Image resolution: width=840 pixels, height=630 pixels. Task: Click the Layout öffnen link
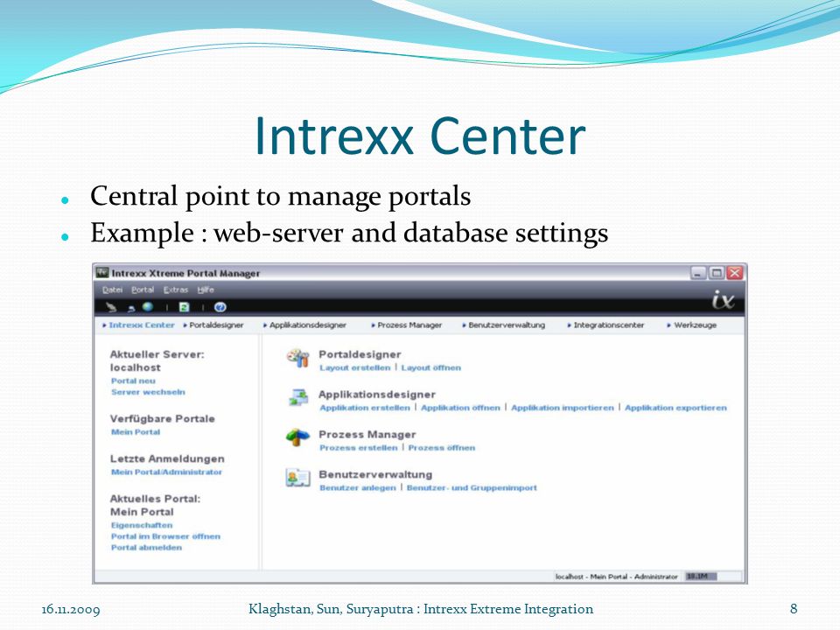pos(431,368)
